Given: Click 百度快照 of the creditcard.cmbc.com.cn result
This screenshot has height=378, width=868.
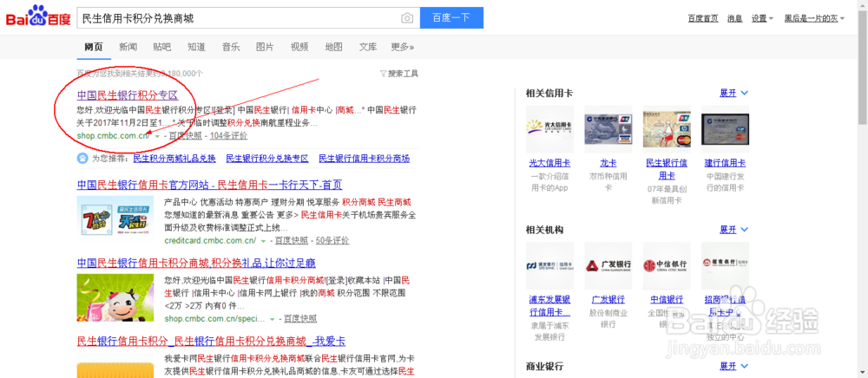Looking at the screenshot, I should pyautogui.click(x=291, y=241).
